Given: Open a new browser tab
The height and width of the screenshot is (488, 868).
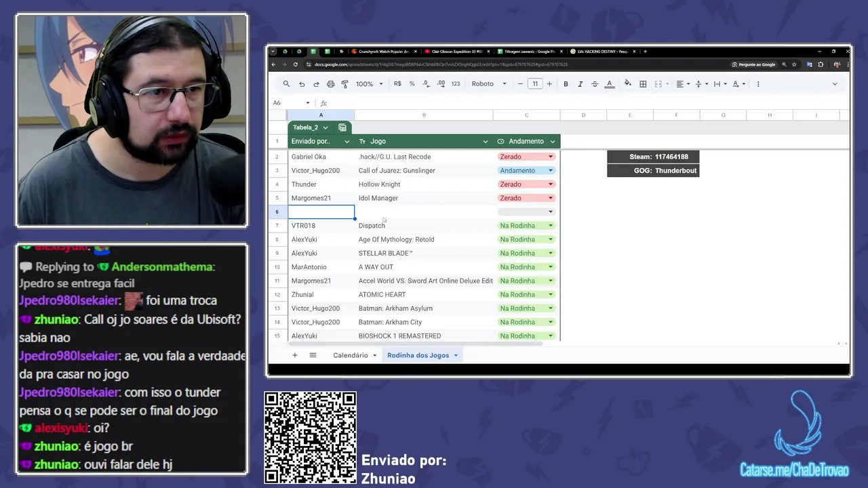Looking at the screenshot, I should pyautogui.click(x=645, y=52).
